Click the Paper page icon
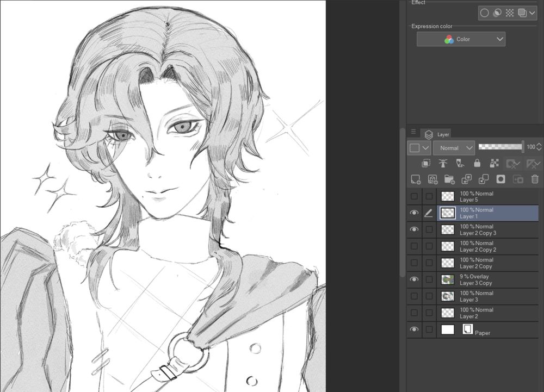This screenshot has width=544, height=392. click(467, 329)
